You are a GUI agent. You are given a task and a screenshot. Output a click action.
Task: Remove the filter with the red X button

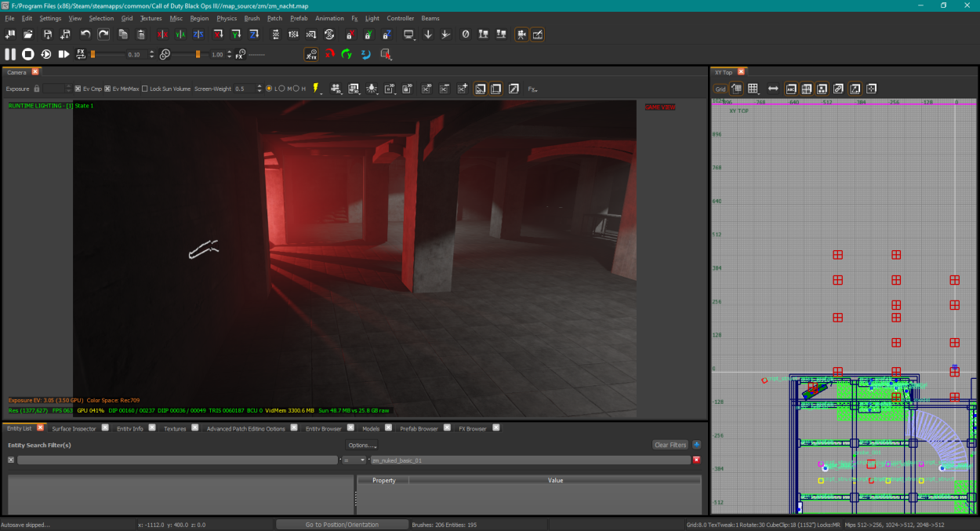coord(696,460)
